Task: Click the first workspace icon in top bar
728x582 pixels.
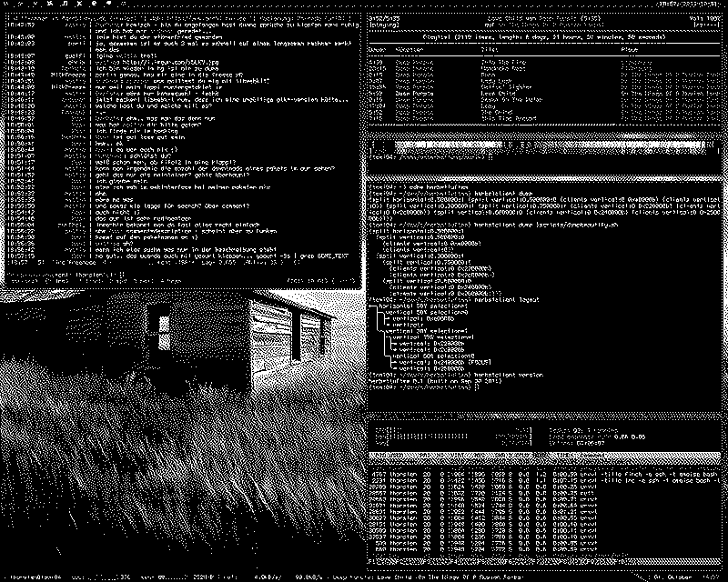Action: (x=6, y=4)
